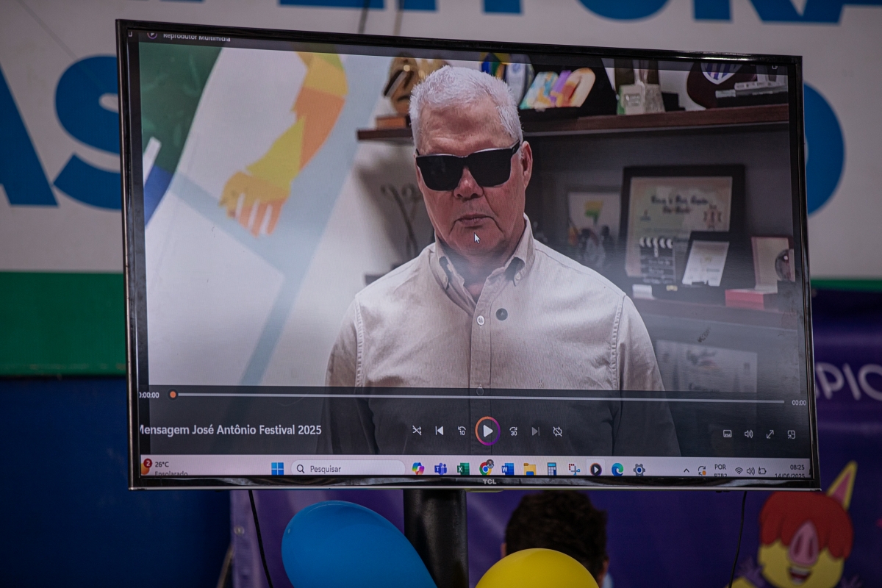The image size is (882, 588).
Task: Open the subtitles and captions options
Action: pyautogui.click(x=727, y=434)
